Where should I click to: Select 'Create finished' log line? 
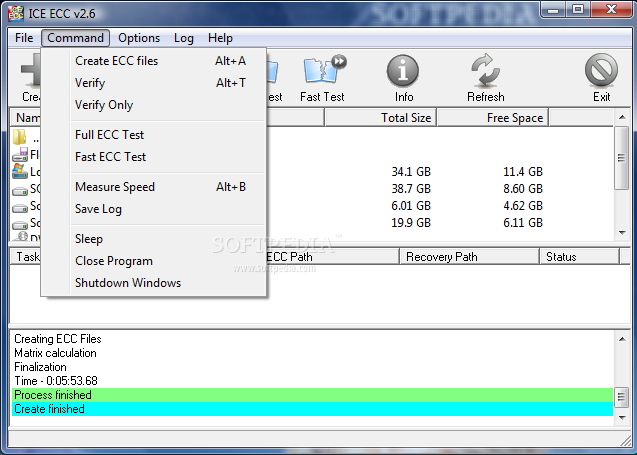tap(312, 409)
